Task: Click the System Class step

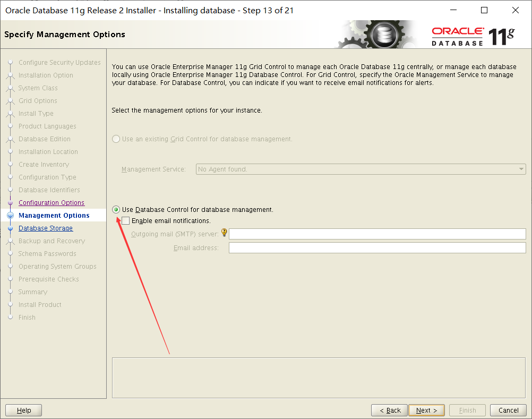Action: tap(38, 88)
